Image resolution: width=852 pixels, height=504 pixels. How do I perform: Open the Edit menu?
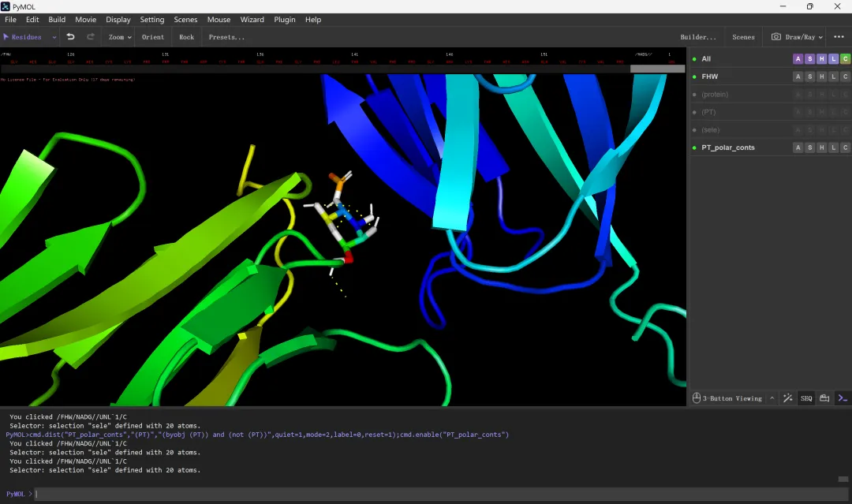pyautogui.click(x=32, y=20)
